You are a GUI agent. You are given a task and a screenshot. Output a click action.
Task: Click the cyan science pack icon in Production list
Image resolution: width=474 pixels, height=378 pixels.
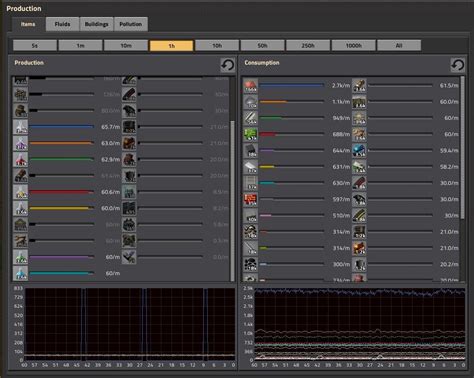tap(20, 273)
